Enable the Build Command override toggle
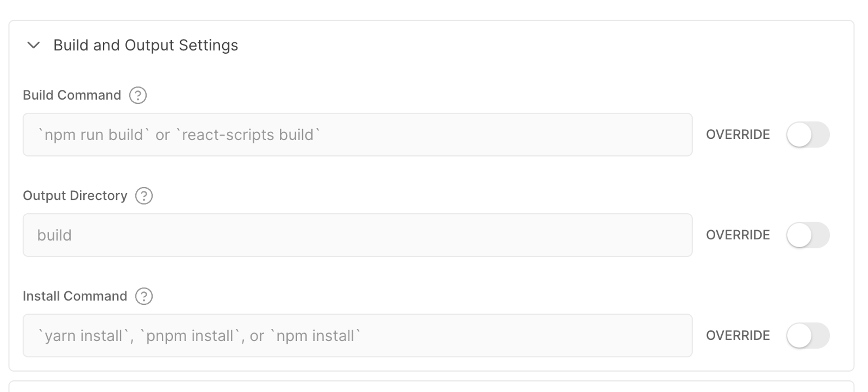The width and height of the screenshot is (868, 392). (x=808, y=135)
